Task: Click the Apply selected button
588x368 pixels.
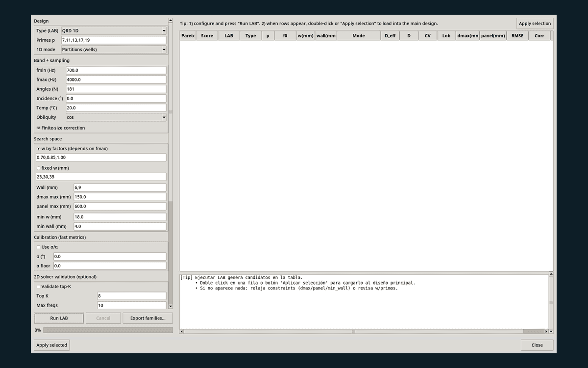Action: point(52,345)
